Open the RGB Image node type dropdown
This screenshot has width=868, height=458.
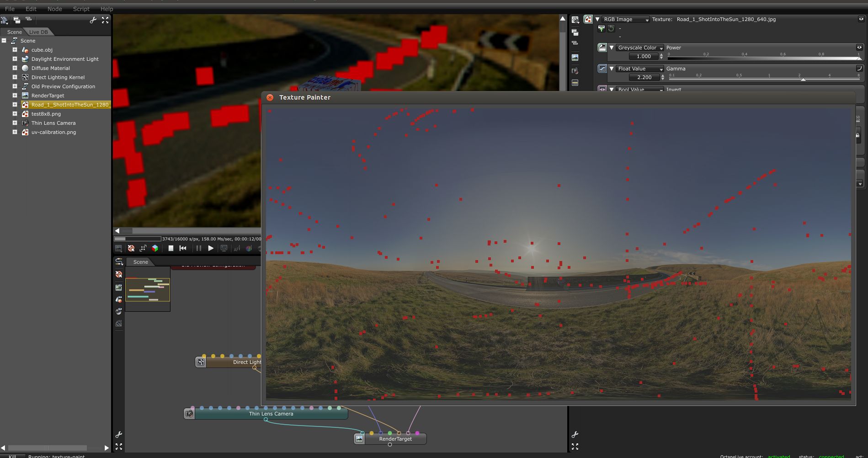625,19
